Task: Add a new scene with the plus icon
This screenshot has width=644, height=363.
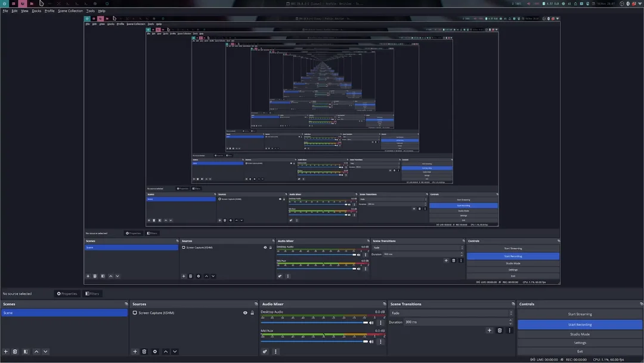Action: pyautogui.click(x=5, y=352)
